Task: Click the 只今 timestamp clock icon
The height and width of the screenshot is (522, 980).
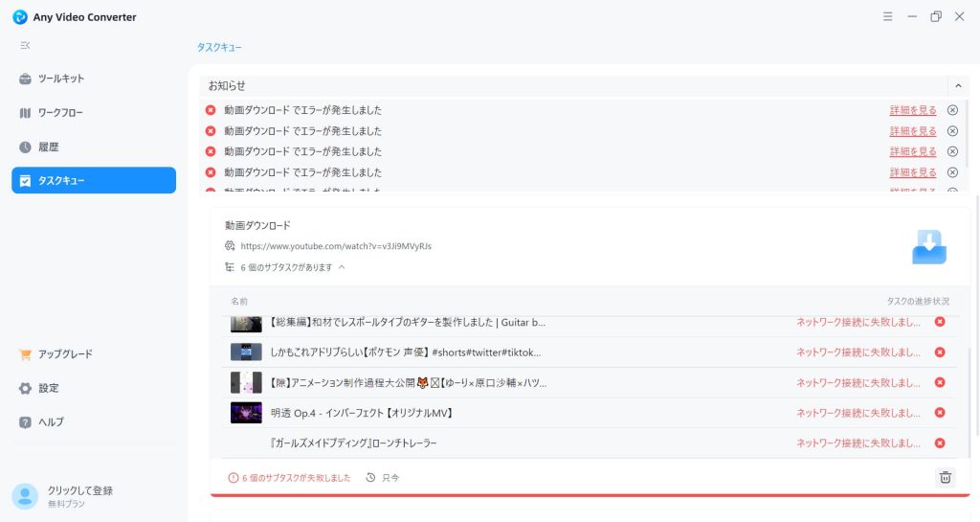Action: (370, 478)
